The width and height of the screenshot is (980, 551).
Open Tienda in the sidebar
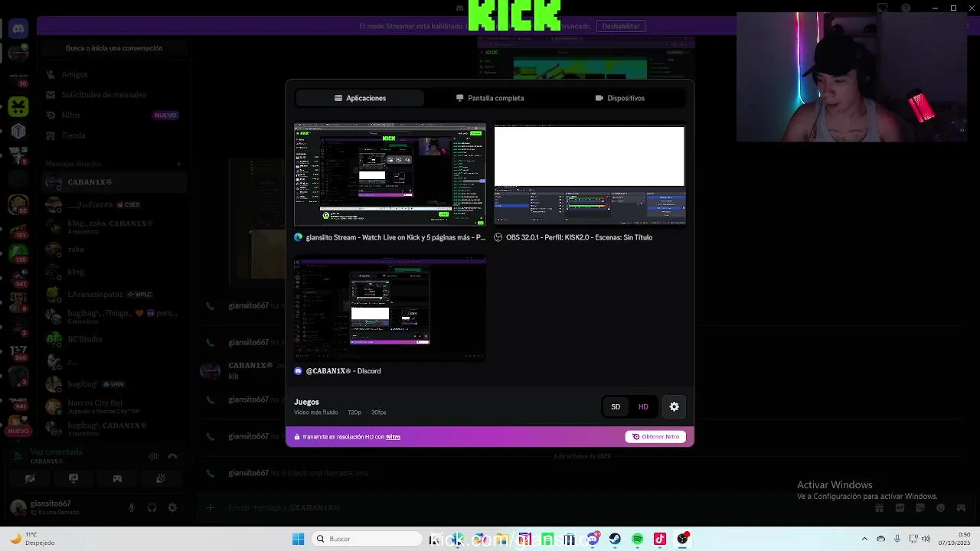pyautogui.click(x=113, y=135)
